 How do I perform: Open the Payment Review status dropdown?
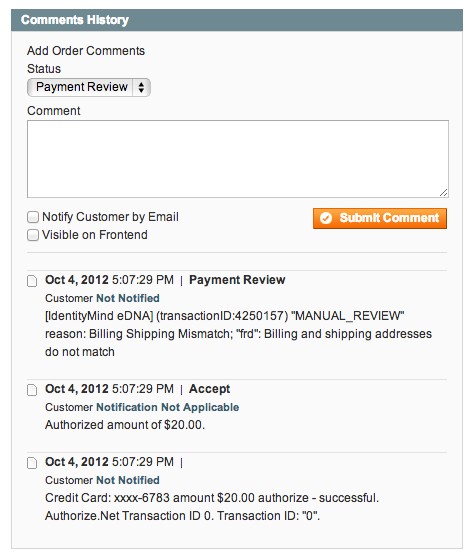coord(89,87)
